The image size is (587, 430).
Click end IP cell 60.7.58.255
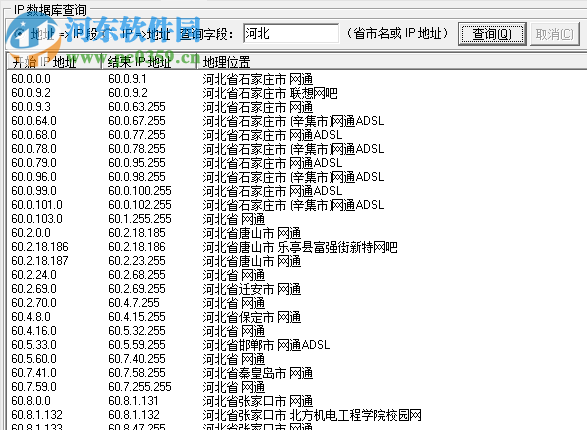pyautogui.click(x=137, y=373)
